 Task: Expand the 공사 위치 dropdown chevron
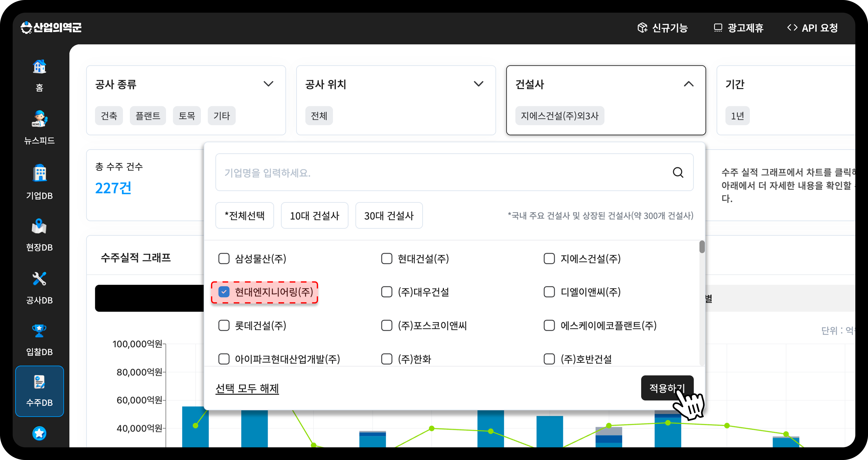point(479,84)
